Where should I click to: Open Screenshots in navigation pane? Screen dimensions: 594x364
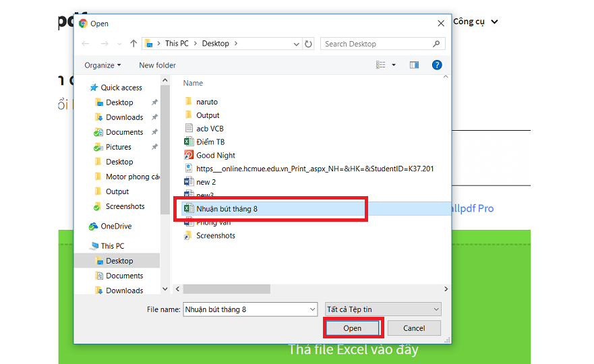(x=119, y=206)
